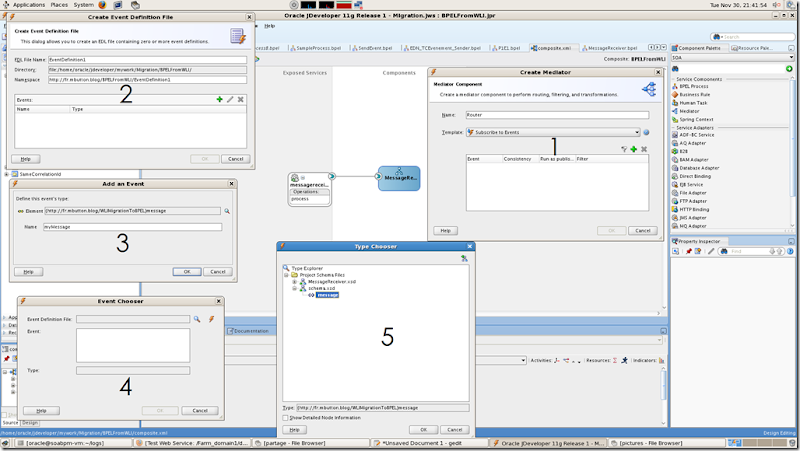
Task: Remove the subscribed event in Create Mediator
Action: [644, 149]
